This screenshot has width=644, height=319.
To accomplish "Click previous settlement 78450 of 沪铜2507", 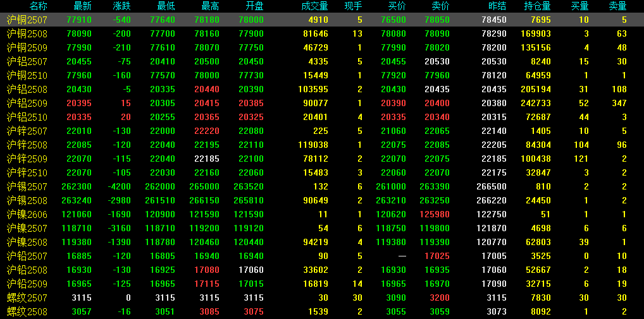I will (493, 20).
